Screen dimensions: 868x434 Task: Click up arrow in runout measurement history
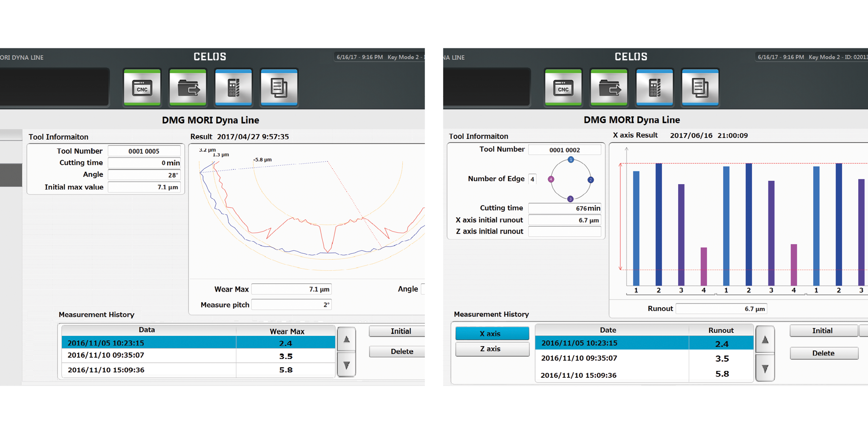tap(765, 340)
